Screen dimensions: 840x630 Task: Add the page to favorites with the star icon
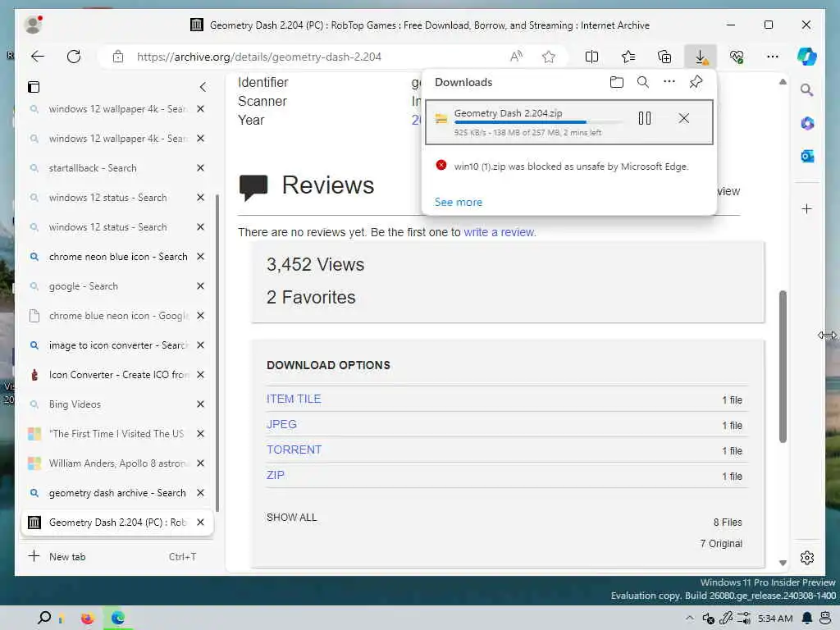click(x=548, y=57)
